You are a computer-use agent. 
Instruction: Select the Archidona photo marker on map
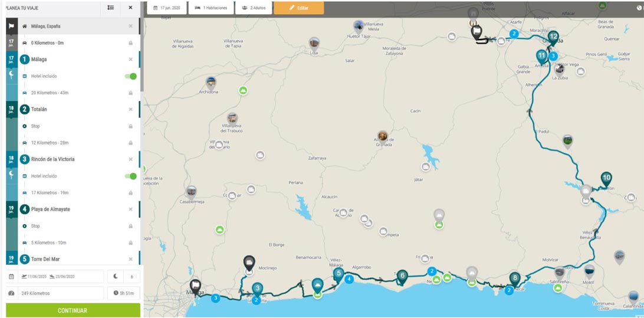(x=211, y=83)
